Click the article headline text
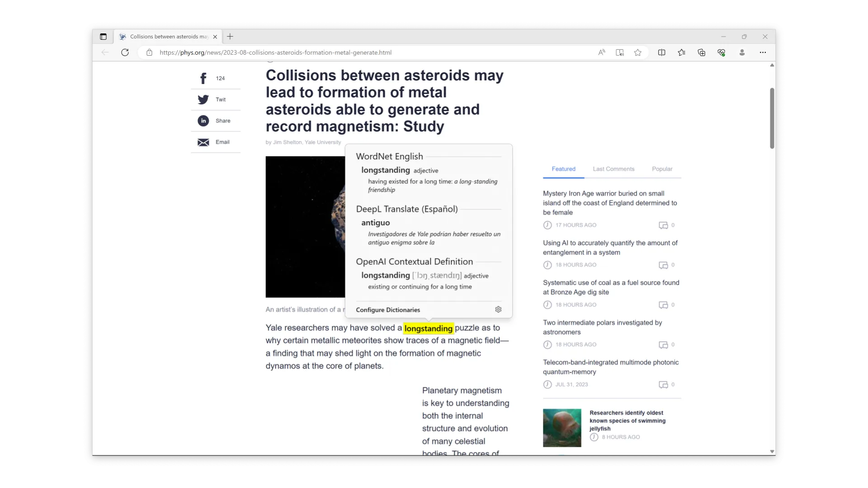868x488 pixels. (384, 101)
